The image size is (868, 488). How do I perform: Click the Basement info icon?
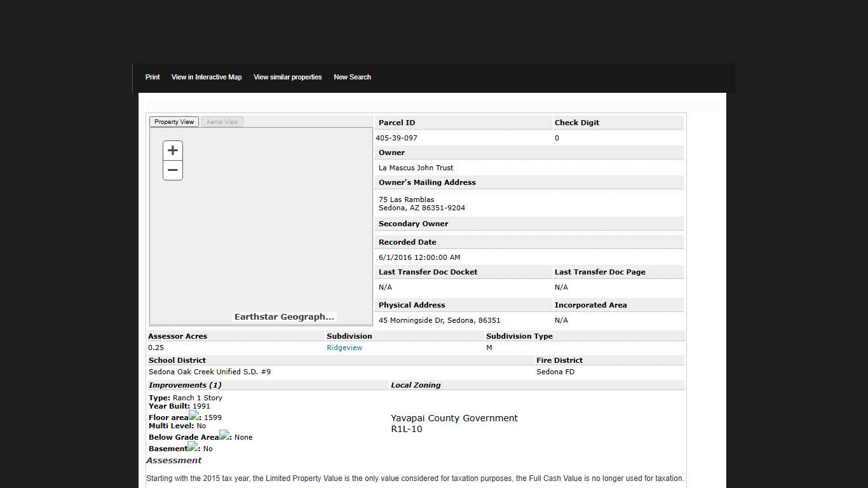pyautogui.click(x=193, y=447)
